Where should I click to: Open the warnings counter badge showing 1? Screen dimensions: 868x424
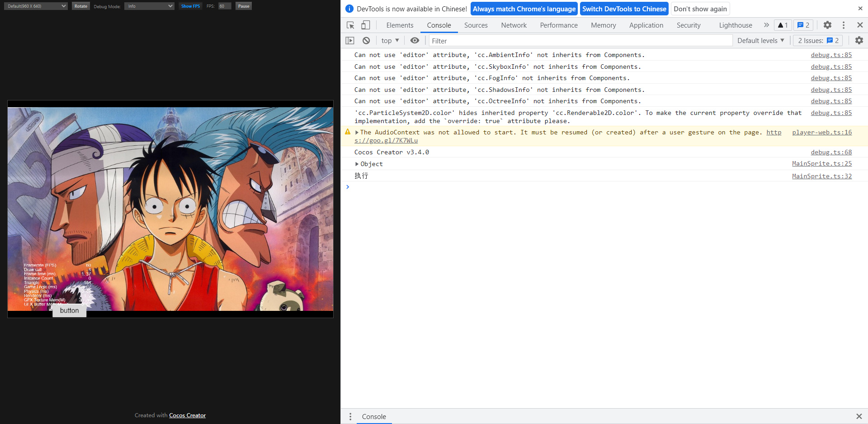pos(783,25)
